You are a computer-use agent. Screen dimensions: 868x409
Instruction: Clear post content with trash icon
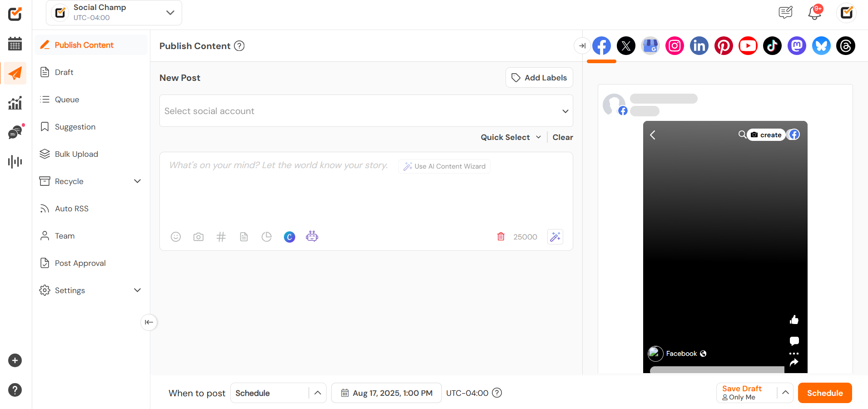[x=501, y=236]
